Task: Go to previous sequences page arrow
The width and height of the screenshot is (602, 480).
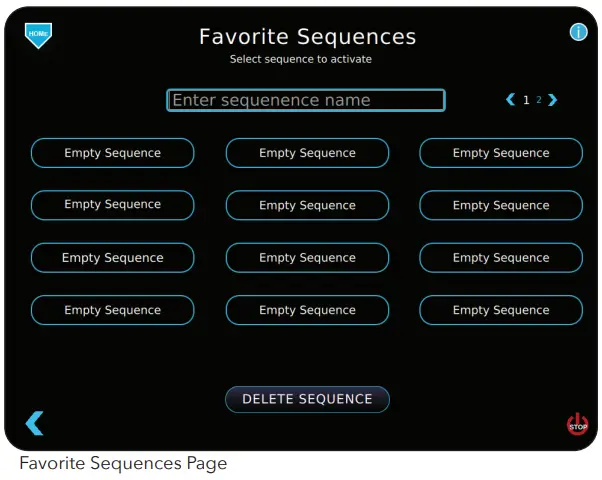Action: coord(511,100)
